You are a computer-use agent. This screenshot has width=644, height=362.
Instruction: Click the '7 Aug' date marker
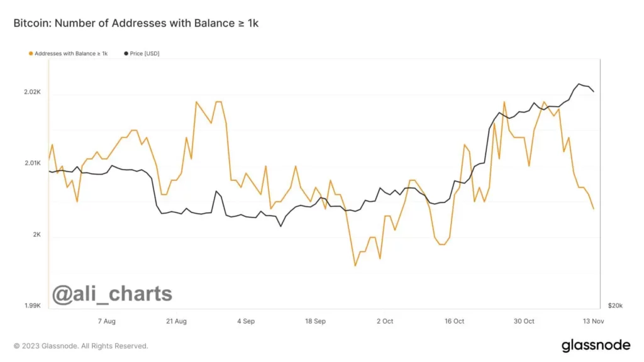(x=107, y=321)
